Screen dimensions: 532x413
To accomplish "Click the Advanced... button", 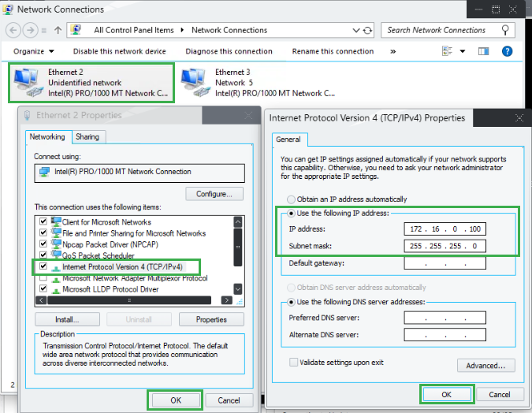I will [x=485, y=366].
